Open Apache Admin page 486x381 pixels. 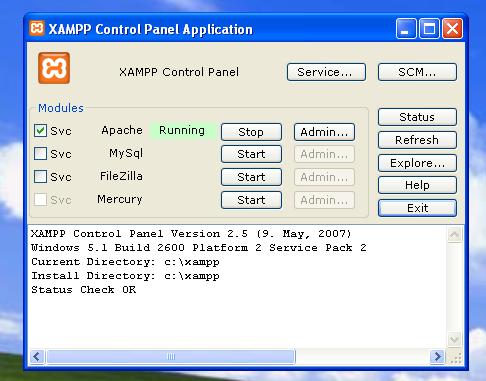coord(324,132)
